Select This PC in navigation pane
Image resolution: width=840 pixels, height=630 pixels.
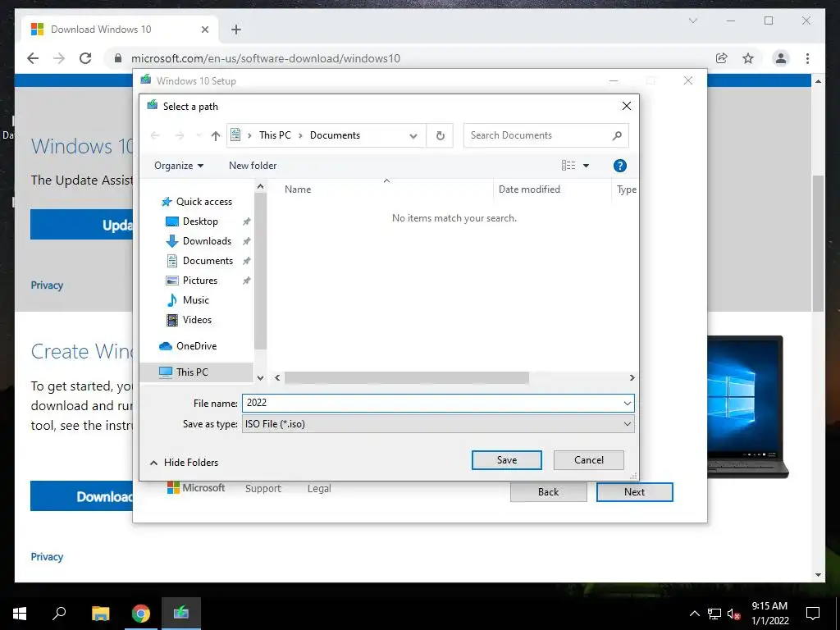tap(192, 372)
